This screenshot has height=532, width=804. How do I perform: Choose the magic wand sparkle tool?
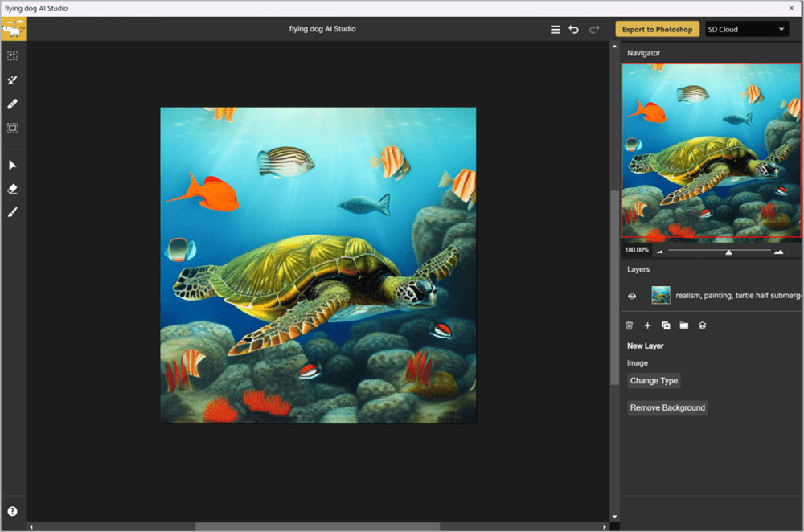tap(13, 80)
